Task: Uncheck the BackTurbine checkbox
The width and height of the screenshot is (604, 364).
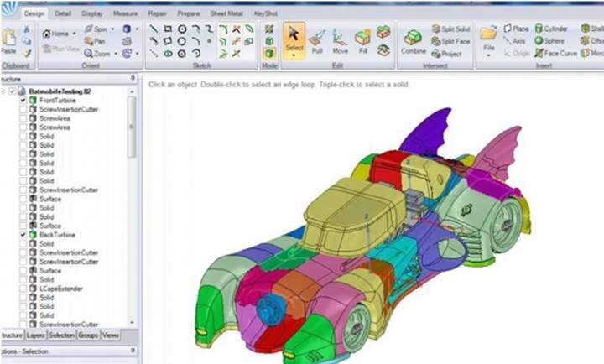Action: (x=23, y=235)
